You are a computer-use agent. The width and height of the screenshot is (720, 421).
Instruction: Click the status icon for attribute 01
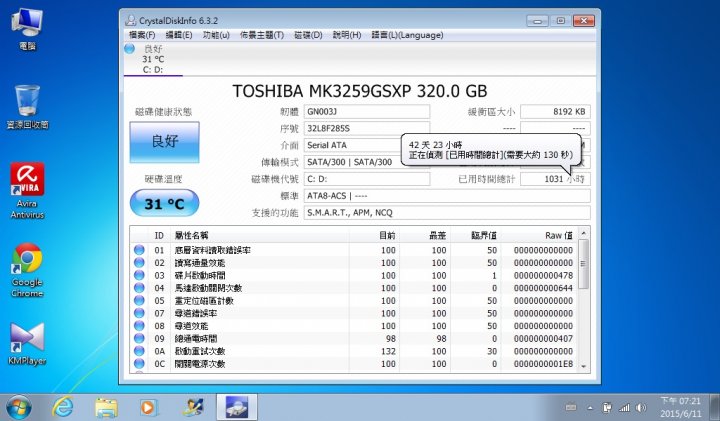click(x=139, y=250)
